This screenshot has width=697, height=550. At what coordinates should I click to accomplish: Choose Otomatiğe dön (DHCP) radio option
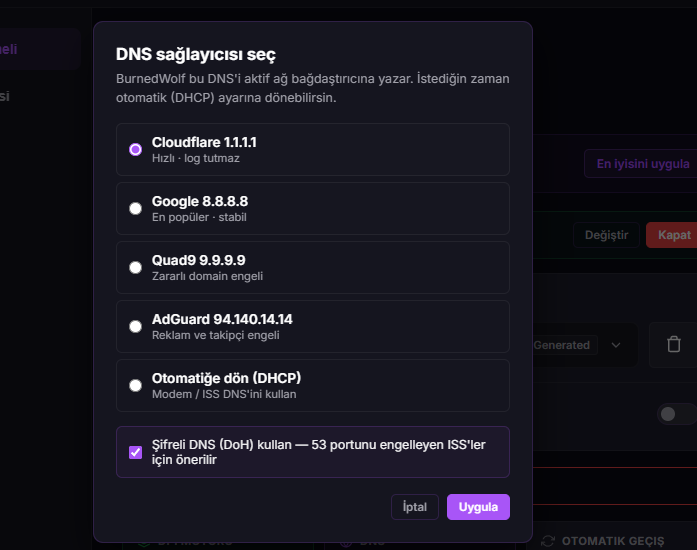click(x=136, y=385)
